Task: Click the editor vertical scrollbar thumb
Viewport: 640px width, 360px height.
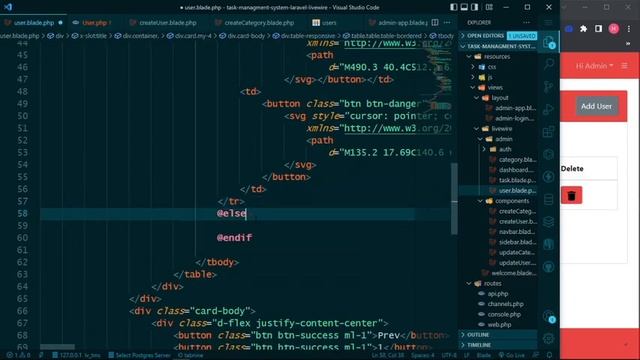Action: coord(454,198)
